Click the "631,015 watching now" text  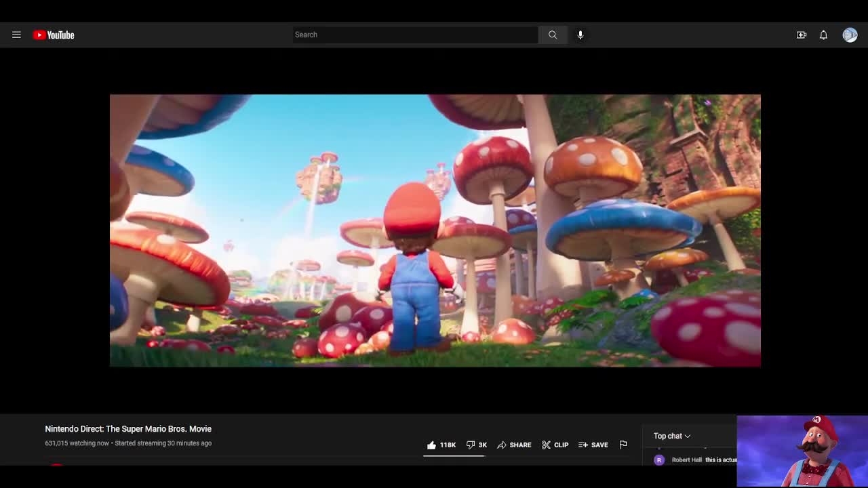[77, 443]
